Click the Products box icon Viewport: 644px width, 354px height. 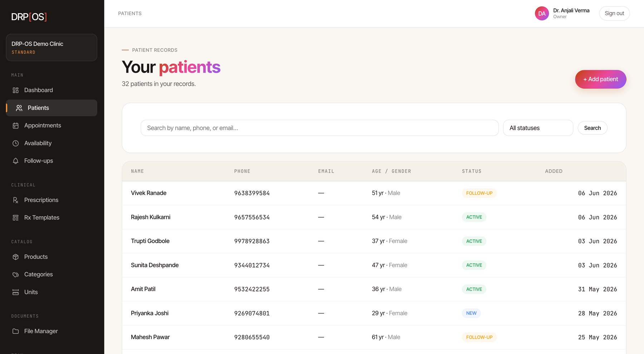15,257
